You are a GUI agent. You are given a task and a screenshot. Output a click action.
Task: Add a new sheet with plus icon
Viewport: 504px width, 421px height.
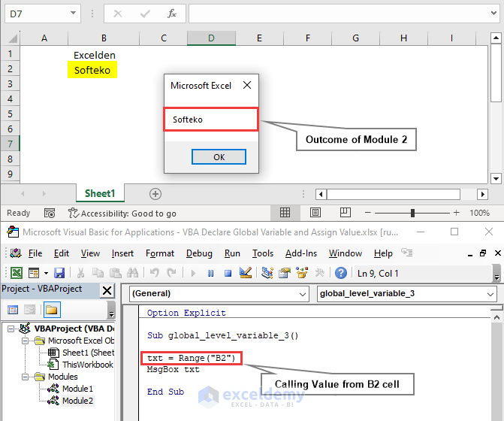pyautogui.click(x=155, y=194)
